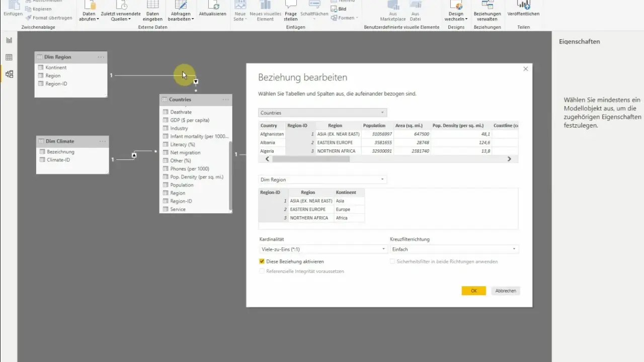The width and height of the screenshot is (644, 362).
Task: Open Abfragen bearbeiten query editor
Action: pyautogui.click(x=181, y=11)
